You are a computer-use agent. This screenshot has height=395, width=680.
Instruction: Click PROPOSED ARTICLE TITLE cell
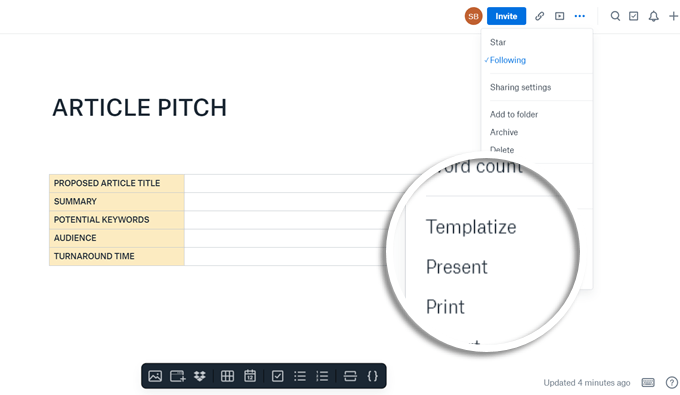point(117,183)
